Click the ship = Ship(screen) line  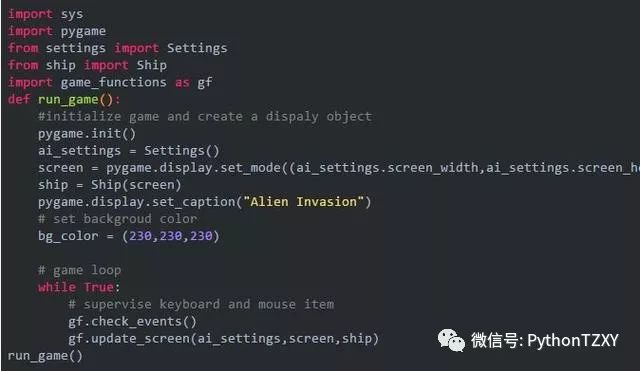(x=109, y=185)
